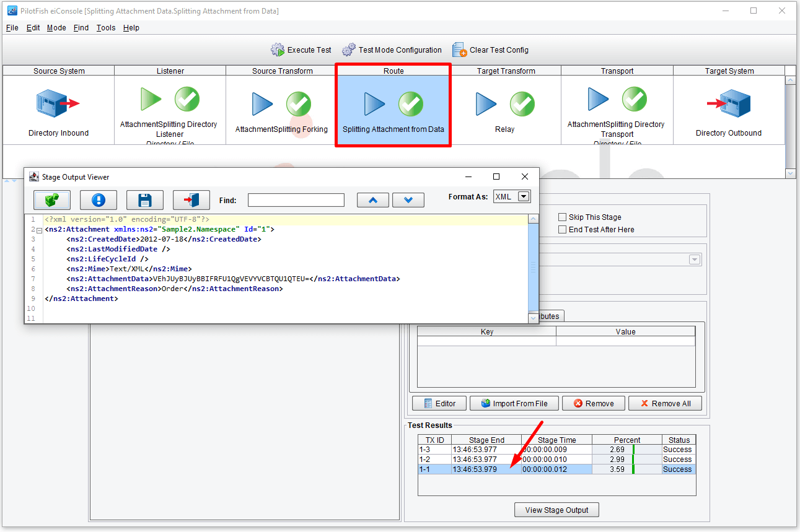
Task: Find previous match with the up arrow button
Action: (373, 200)
